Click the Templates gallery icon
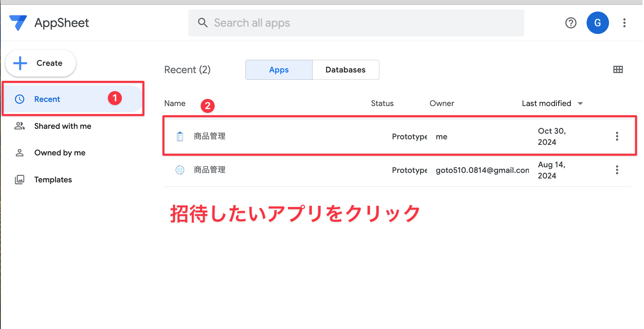Viewport: 644px width, 329px height. (20, 180)
